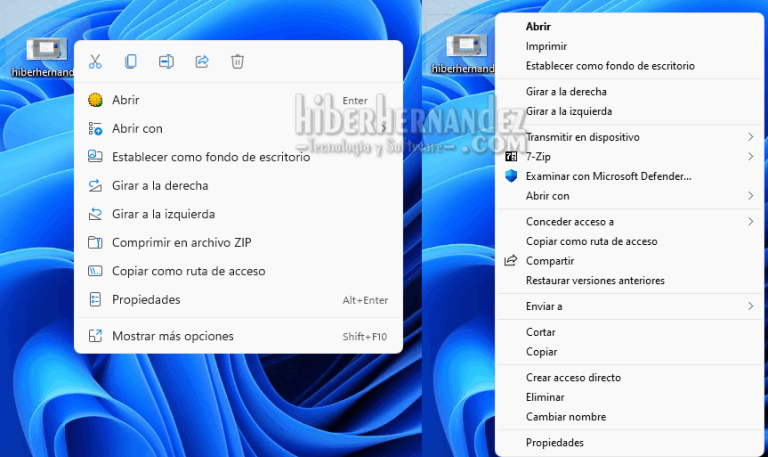Click the Copy icon in top row
The width and height of the screenshot is (768, 457).
click(x=130, y=62)
